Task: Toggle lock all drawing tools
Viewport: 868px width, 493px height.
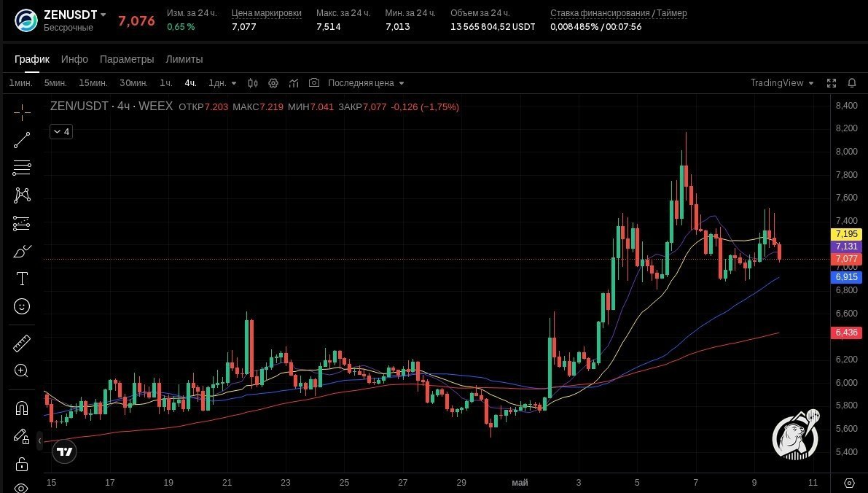Action: (x=22, y=464)
